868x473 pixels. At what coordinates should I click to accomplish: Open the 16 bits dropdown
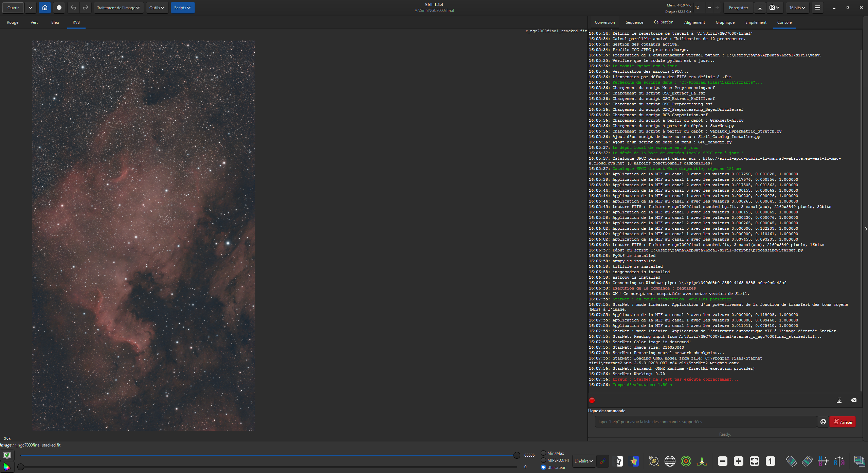tap(797, 7)
